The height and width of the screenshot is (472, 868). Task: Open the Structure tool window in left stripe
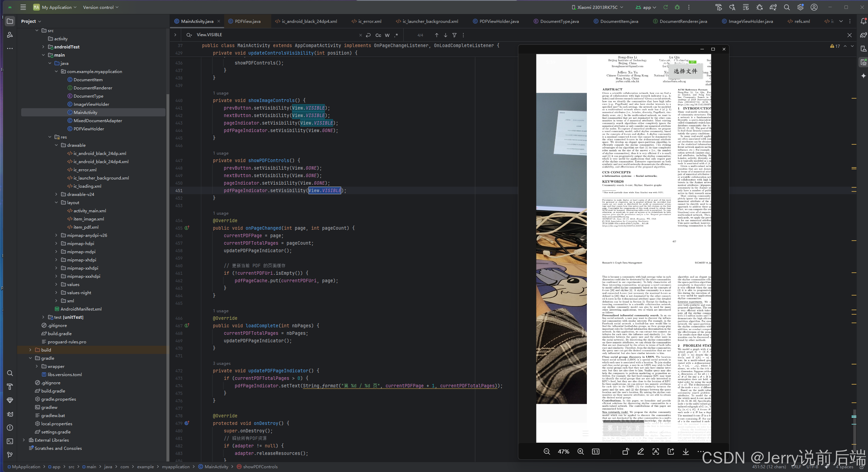click(10, 35)
